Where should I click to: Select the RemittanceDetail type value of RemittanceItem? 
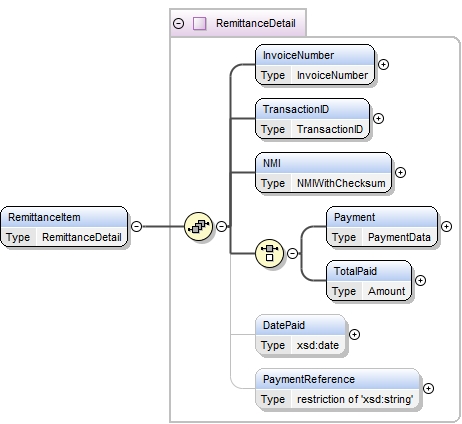click(x=82, y=237)
